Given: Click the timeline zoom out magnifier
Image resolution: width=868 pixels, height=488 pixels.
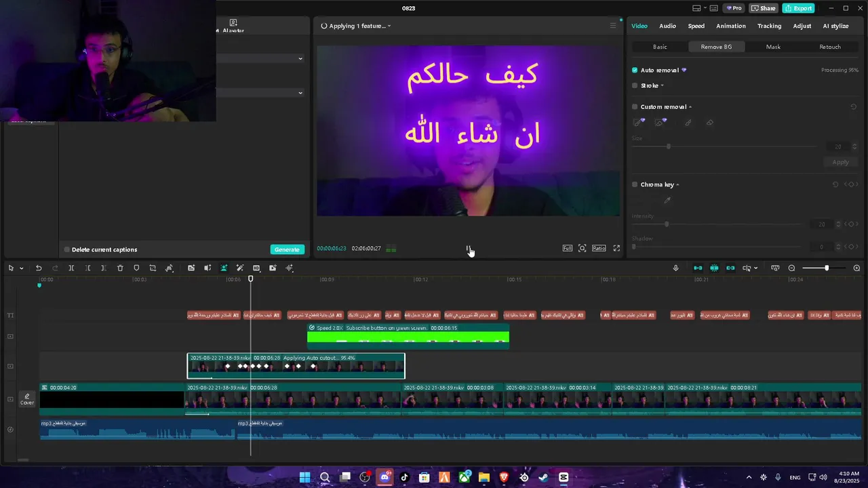Looking at the screenshot, I should (x=791, y=268).
